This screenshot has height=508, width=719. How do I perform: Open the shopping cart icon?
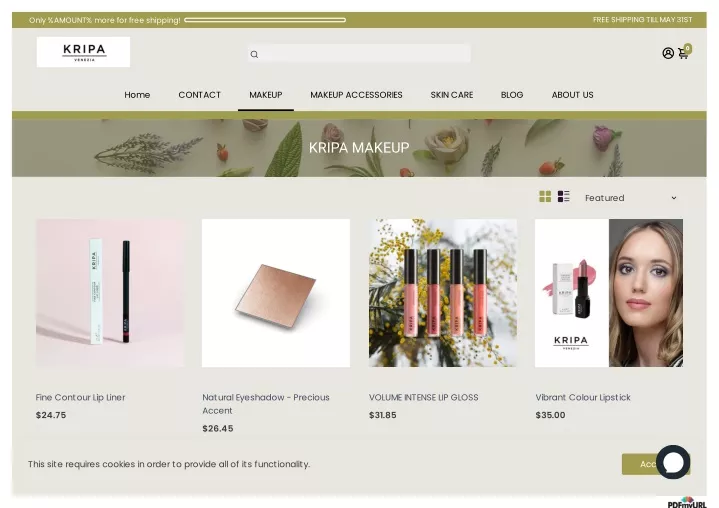tap(684, 53)
